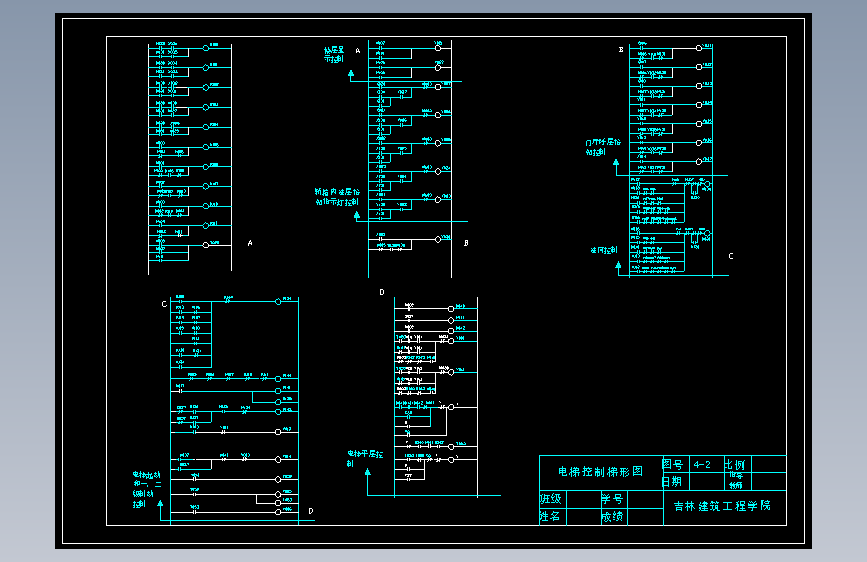Click the "比例" label in title block

point(735,465)
